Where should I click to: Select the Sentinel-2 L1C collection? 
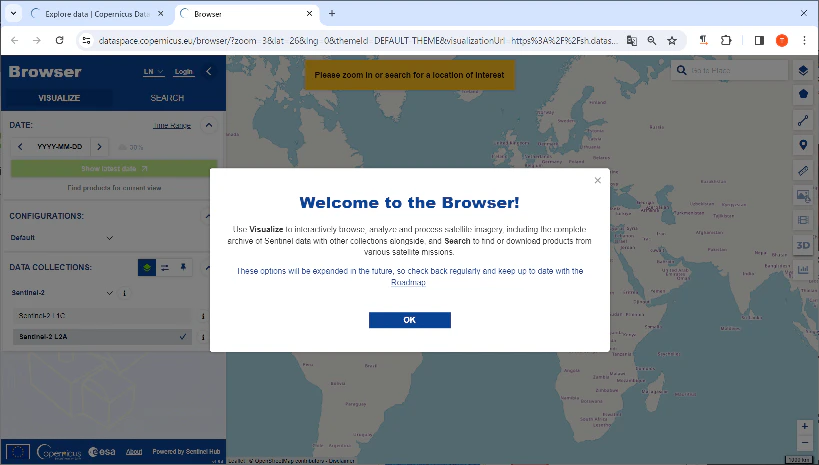pyautogui.click(x=102, y=316)
